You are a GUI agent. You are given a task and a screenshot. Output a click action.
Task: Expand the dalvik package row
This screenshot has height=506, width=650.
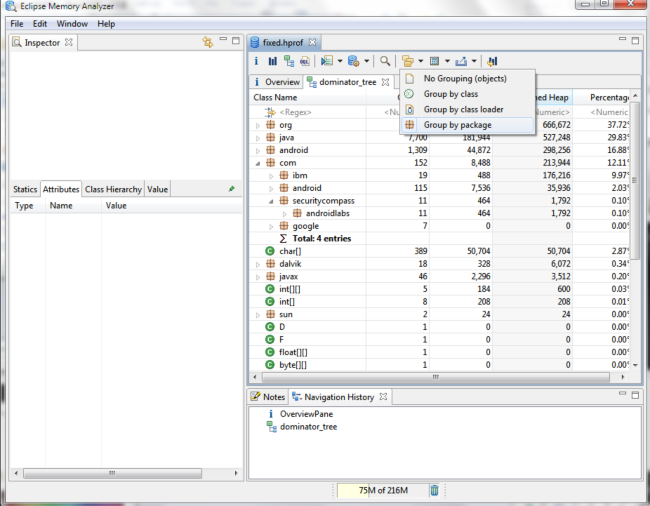[x=258, y=264]
